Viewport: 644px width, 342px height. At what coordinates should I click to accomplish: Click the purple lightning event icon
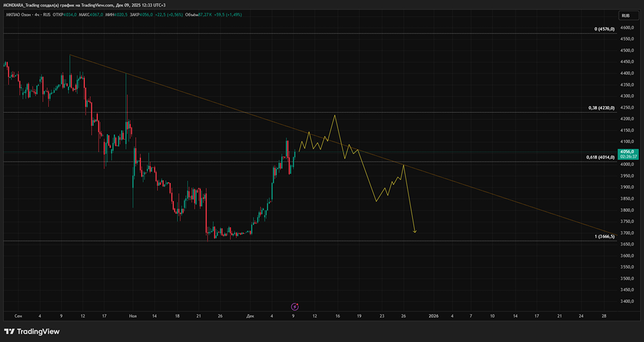pos(295,307)
